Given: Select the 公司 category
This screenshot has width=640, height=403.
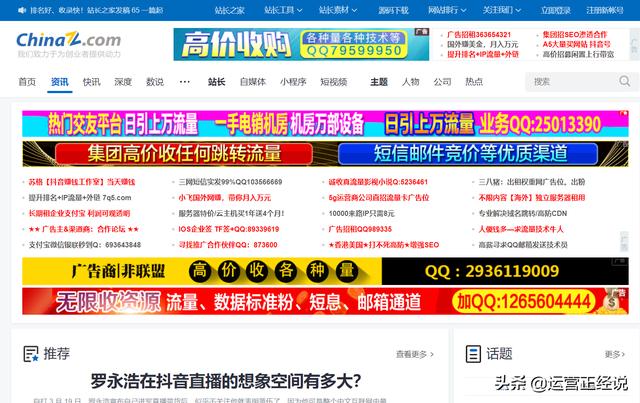Looking at the screenshot, I should click(442, 82).
